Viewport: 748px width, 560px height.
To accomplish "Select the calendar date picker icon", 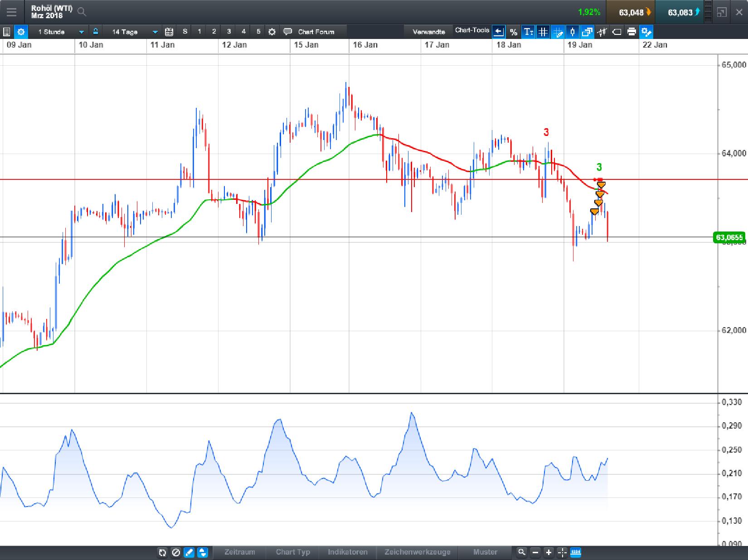I will pyautogui.click(x=169, y=32).
